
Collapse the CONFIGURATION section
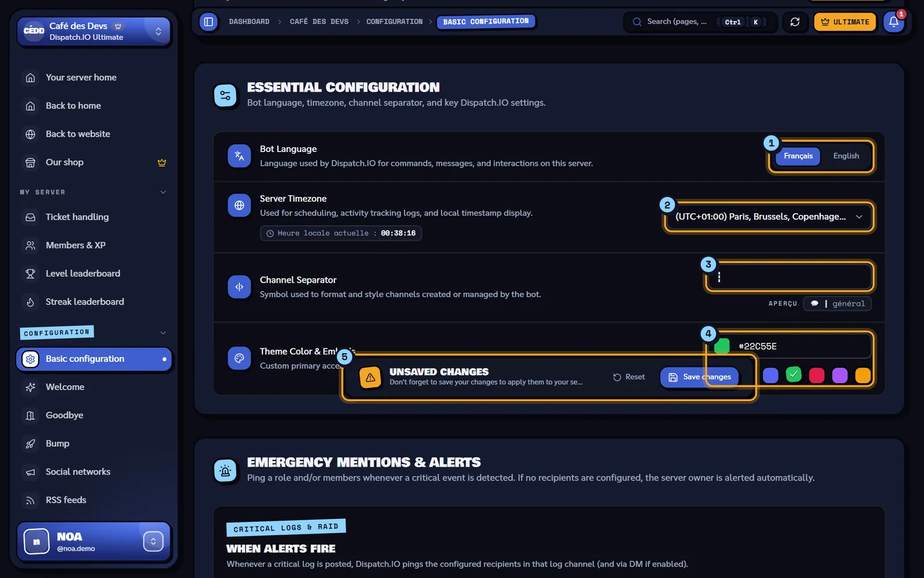[163, 333]
